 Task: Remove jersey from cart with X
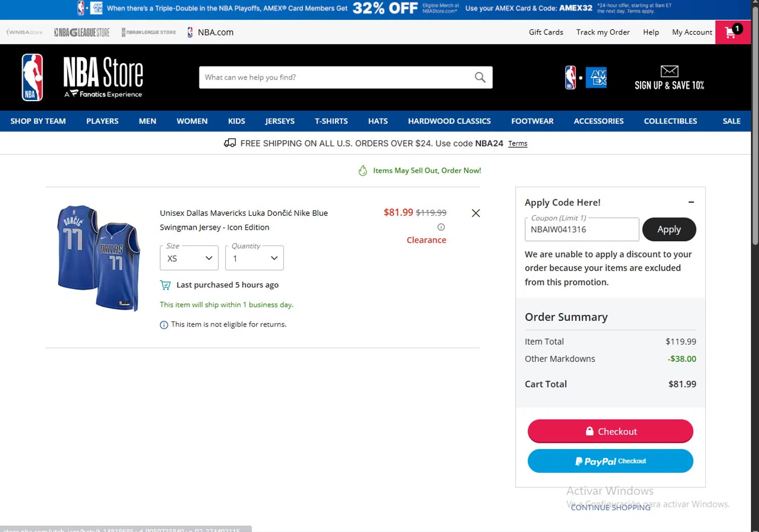click(x=476, y=213)
